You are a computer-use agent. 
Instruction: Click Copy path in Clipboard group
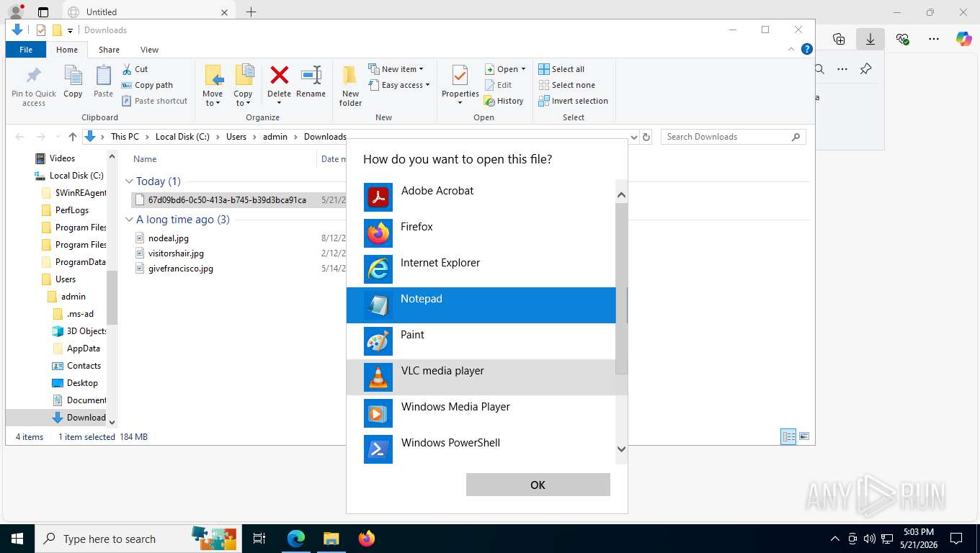click(x=147, y=85)
